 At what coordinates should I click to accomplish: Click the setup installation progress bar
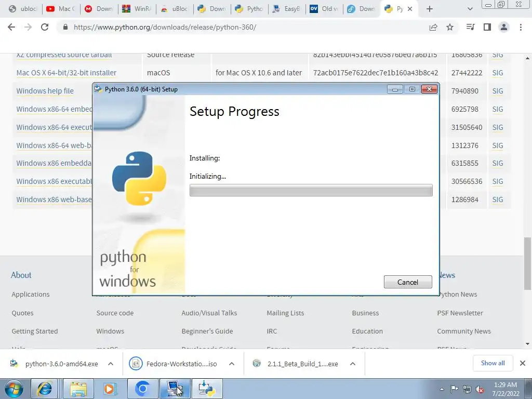(x=311, y=190)
